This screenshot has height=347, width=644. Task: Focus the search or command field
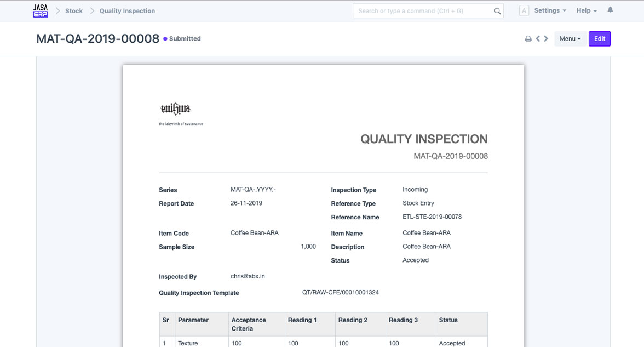(x=422, y=11)
